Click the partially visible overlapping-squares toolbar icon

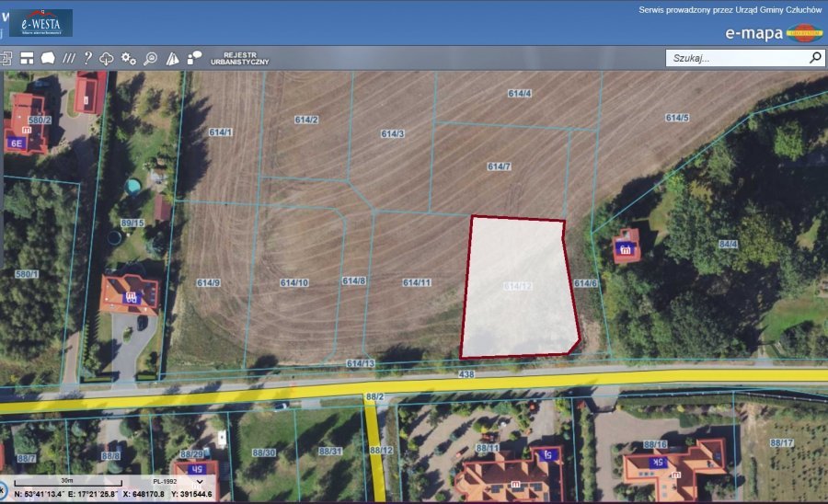(6, 58)
